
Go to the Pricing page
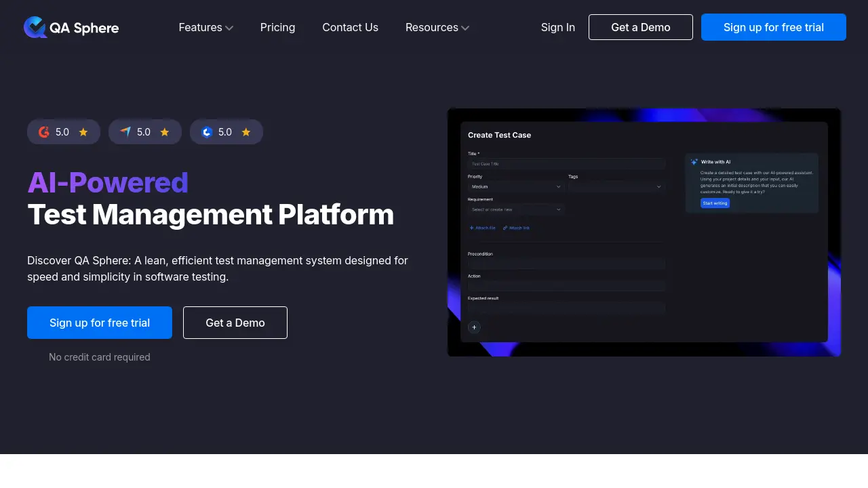(278, 27)
